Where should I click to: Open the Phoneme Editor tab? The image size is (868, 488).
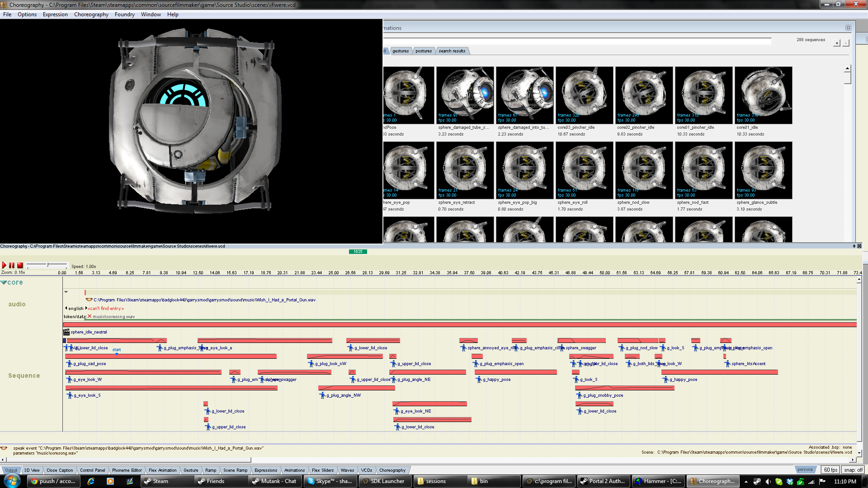[127, 470]
